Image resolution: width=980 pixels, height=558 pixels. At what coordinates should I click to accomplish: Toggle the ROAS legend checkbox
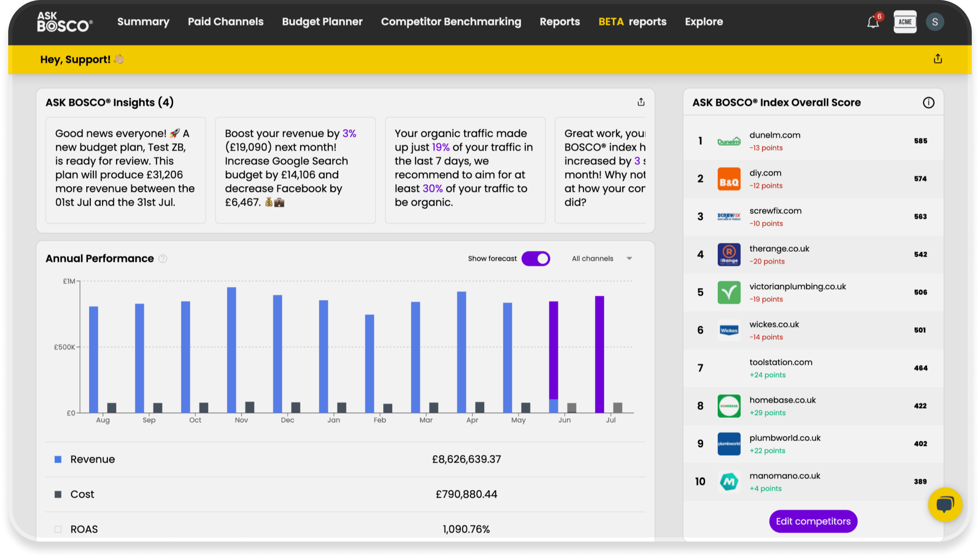58,529
